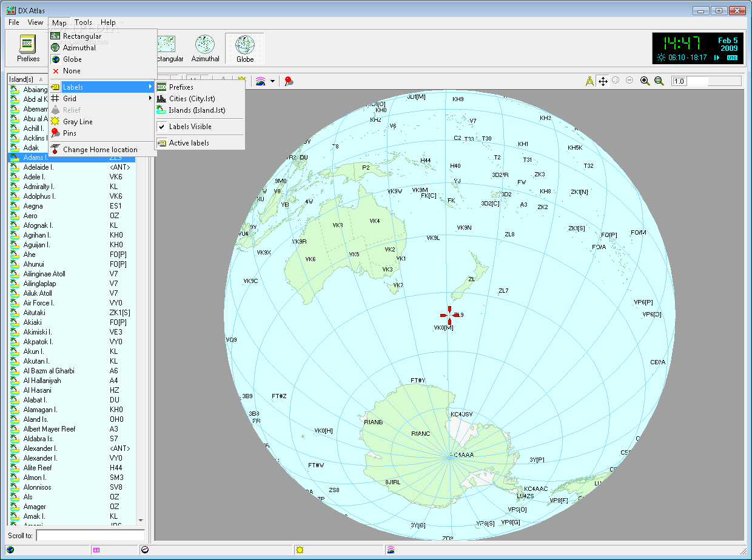Click the play arrow in clock panel
The width and height of the screenshot is (752, 560).
pyautogui.click(x=717, y=58)
